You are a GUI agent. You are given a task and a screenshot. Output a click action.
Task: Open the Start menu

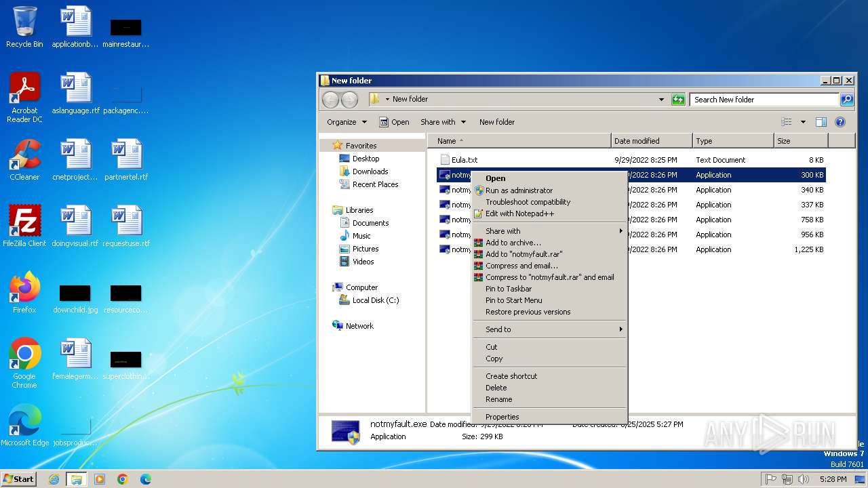[18, 479]
